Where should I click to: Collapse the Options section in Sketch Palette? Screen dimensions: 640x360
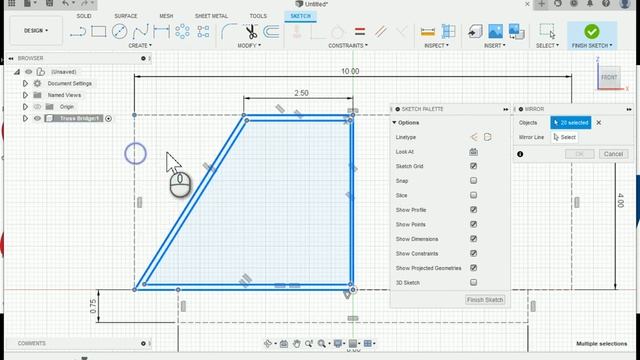(394, 122)
